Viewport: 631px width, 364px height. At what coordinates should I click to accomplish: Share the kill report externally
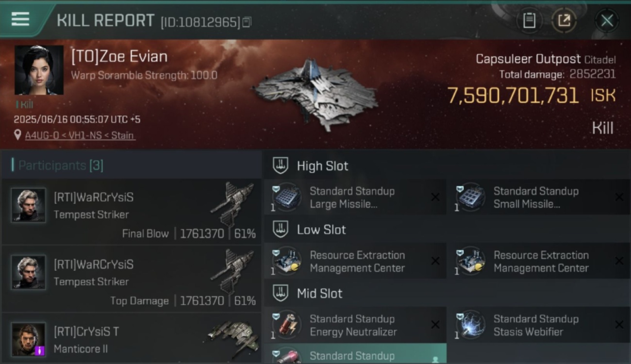(564, 20)
